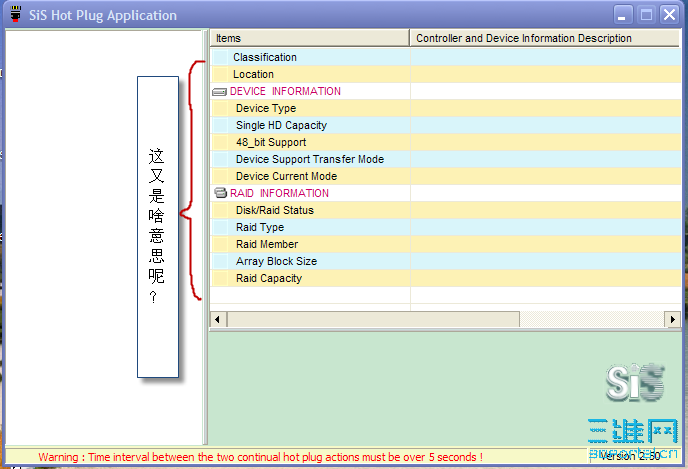Screen dimensions: 688x469
Task: Click the RAID INFORMATION disk stack icon
Action: click(220, 193)
